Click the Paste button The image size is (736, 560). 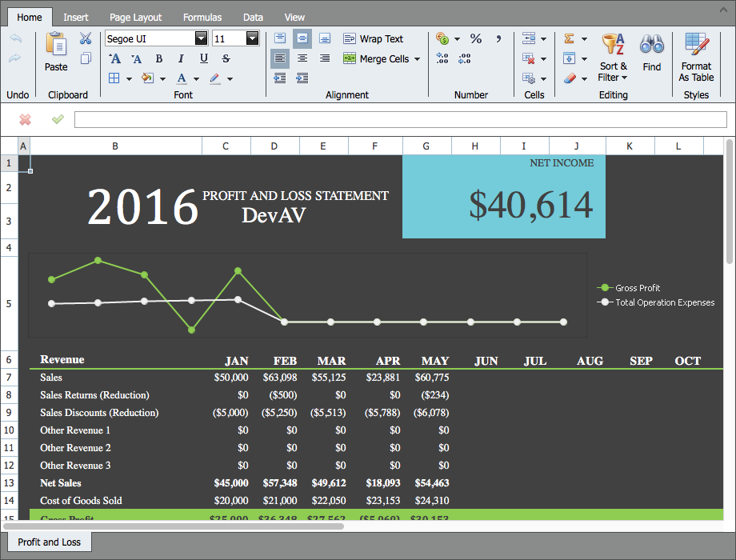(x=56, y=52)
